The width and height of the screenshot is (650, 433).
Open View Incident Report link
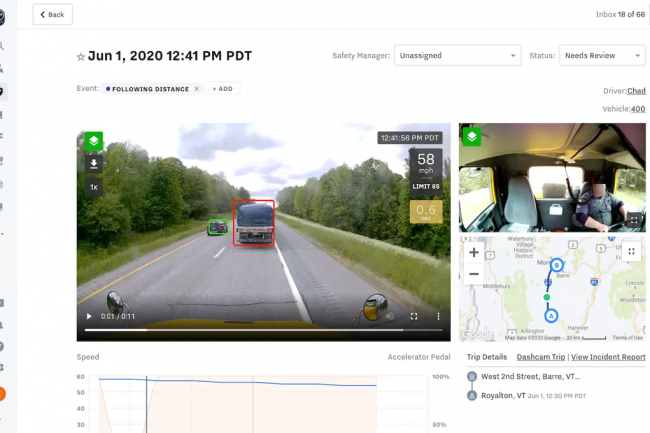click(x=608, y=357)
